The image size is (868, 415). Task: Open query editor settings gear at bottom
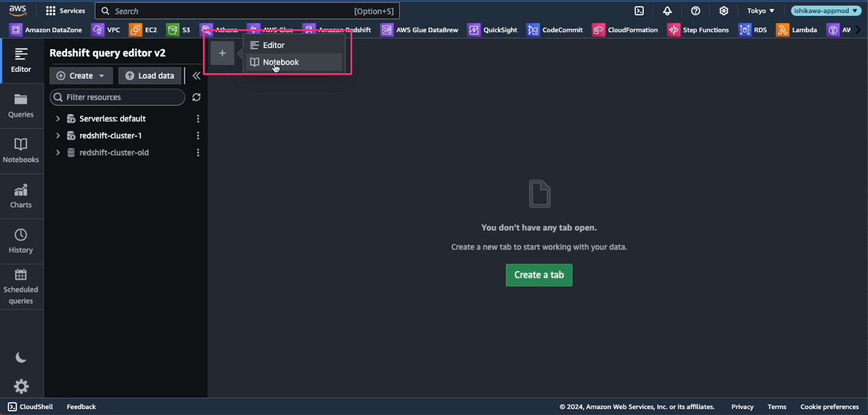(x=21, y=386)
